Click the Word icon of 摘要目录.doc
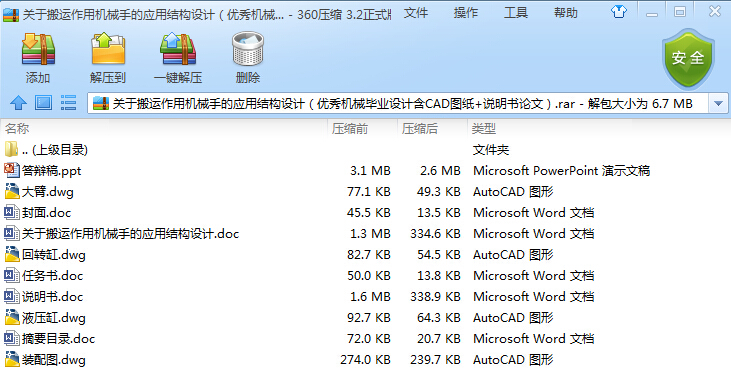The width and height of the screenshot is (731, 374). coord(11,338)
